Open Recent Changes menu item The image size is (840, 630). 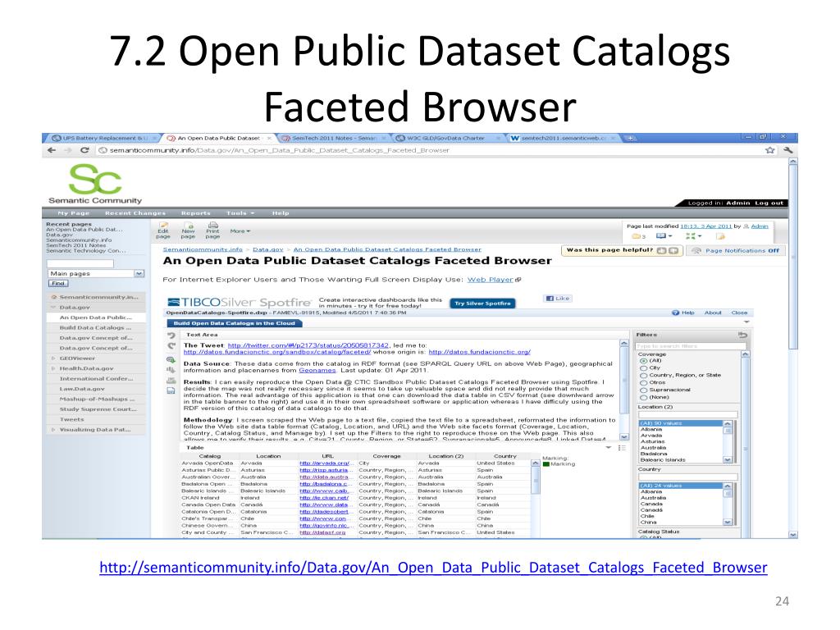(135, 213)
